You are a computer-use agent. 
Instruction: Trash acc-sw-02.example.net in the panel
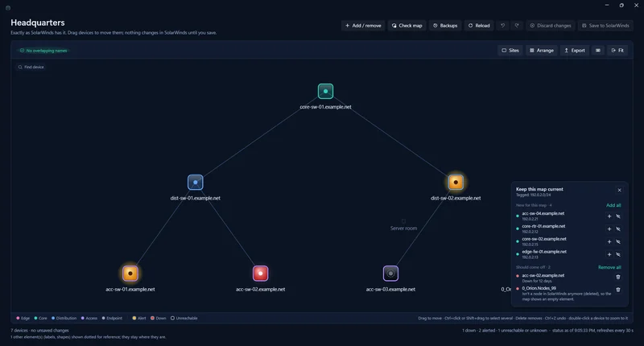[x=618, y=277]
